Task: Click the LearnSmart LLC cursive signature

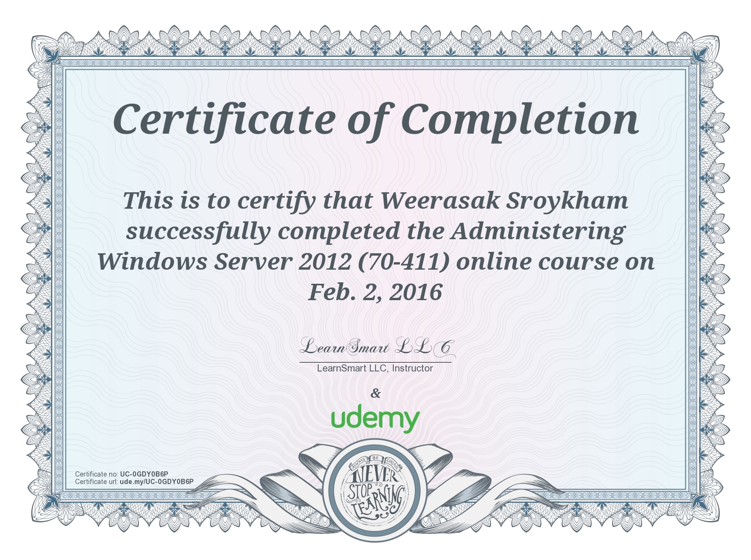Action: click(x=376, y=348)
